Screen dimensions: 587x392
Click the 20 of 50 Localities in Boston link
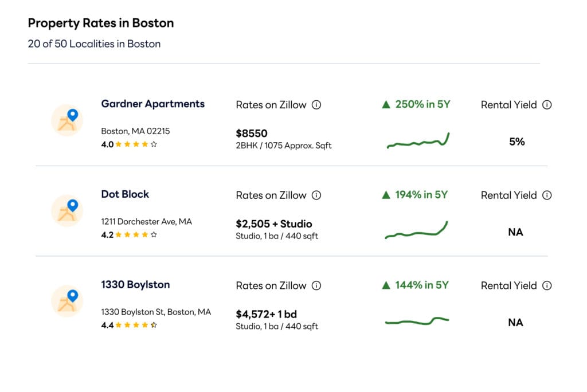93,44
